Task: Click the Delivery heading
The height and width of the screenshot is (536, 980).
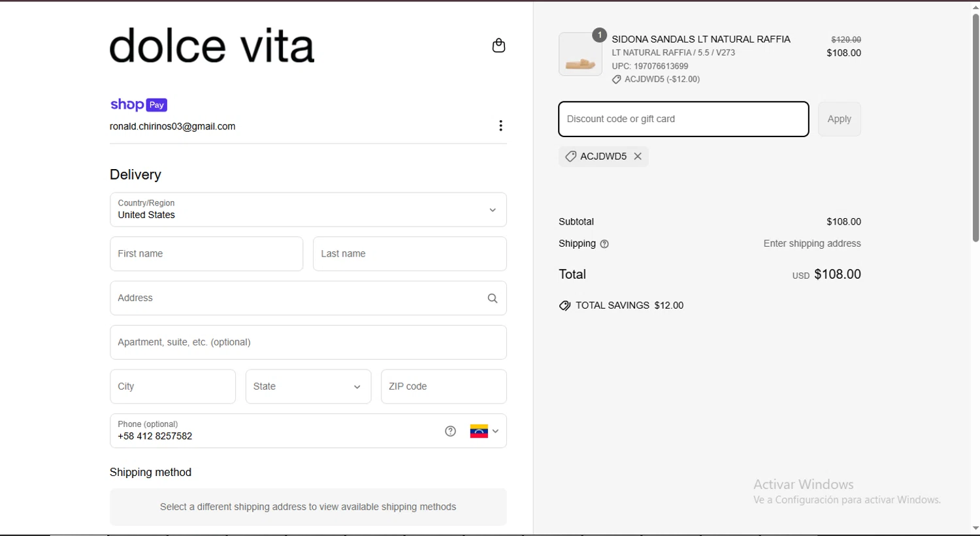Action: coord(135,175)
